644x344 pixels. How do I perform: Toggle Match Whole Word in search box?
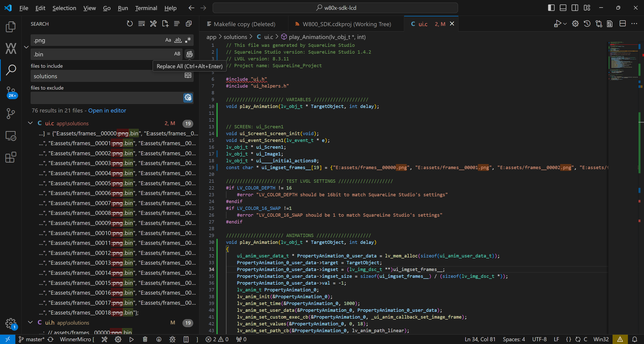pyautogui.click(x=178, y=40)
